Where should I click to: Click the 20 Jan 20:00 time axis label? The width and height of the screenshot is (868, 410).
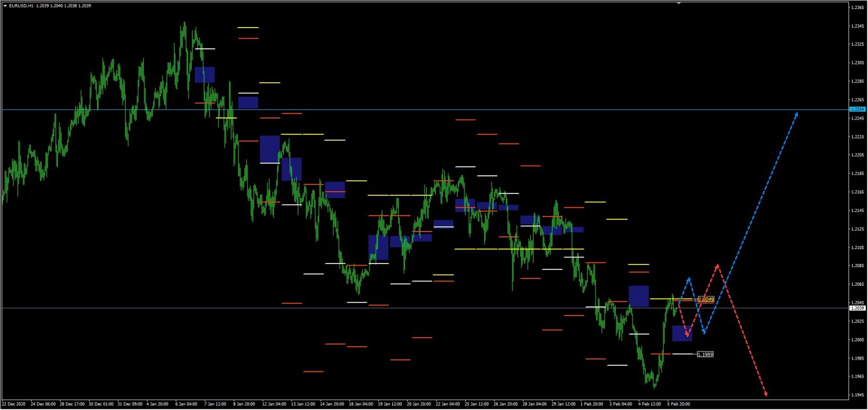[419, 404]
